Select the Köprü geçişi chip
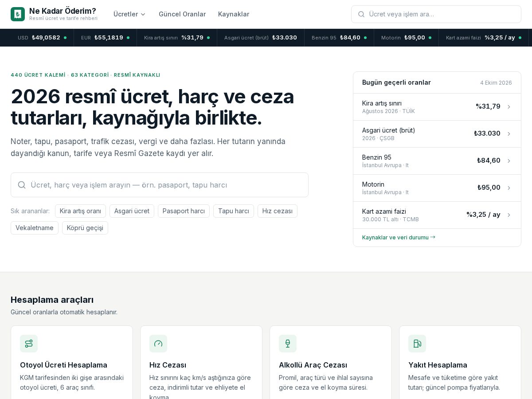The image size is (532, 399). tap(85, 228)
